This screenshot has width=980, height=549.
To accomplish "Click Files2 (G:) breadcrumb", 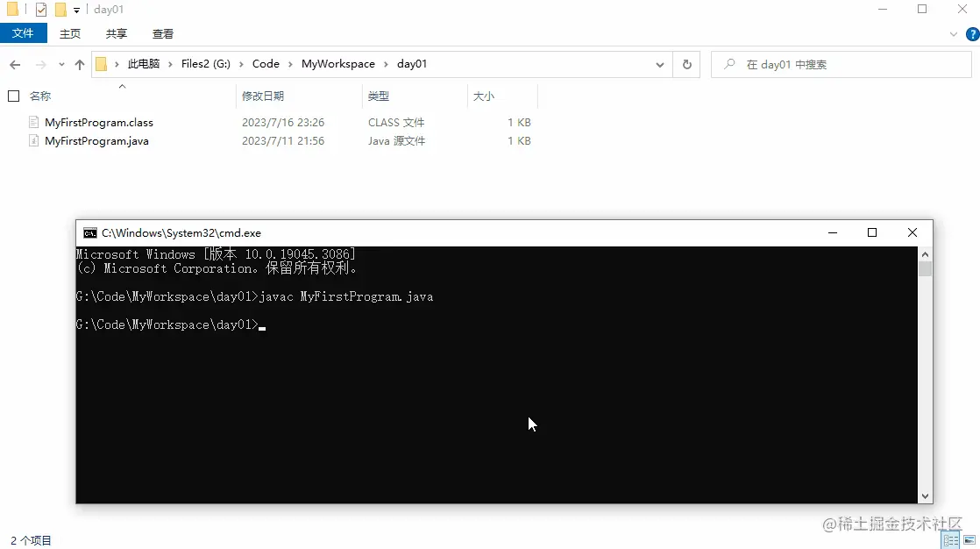I will [x=206, y=64].
